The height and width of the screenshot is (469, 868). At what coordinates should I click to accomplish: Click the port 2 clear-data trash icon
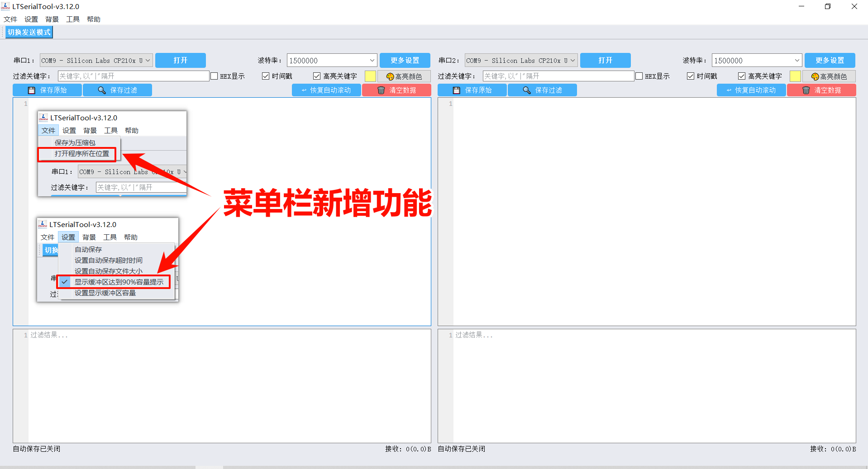coord(806,90)
